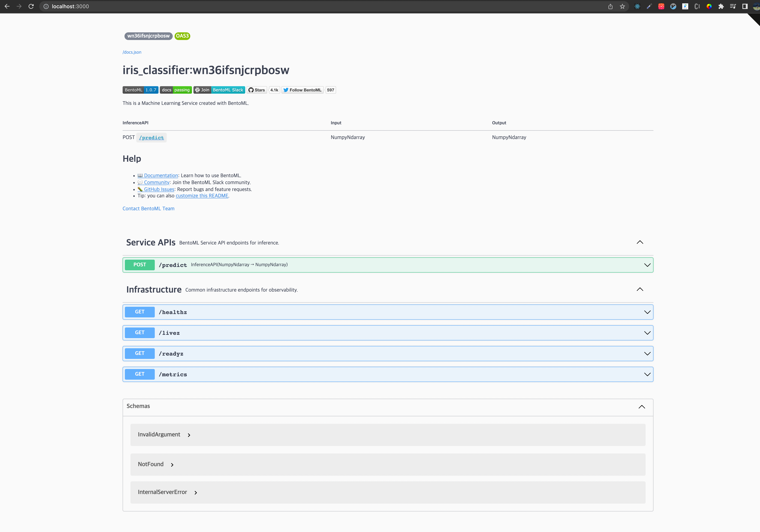Click the Service APIs heading
Image resolution: width=760 pixels, height=532 pixels.
[151, 242]
